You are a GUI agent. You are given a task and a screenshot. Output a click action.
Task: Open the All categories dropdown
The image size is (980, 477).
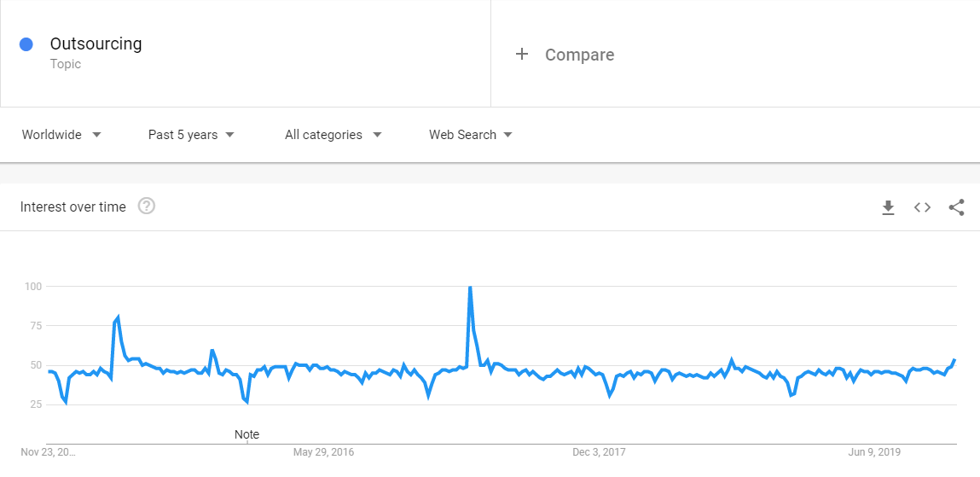pyautogui.click(x=333, y=135)
